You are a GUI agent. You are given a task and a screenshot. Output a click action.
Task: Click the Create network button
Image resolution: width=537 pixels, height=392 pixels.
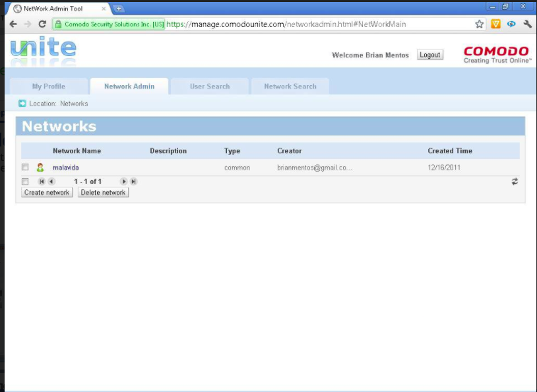tap(47, 193)
